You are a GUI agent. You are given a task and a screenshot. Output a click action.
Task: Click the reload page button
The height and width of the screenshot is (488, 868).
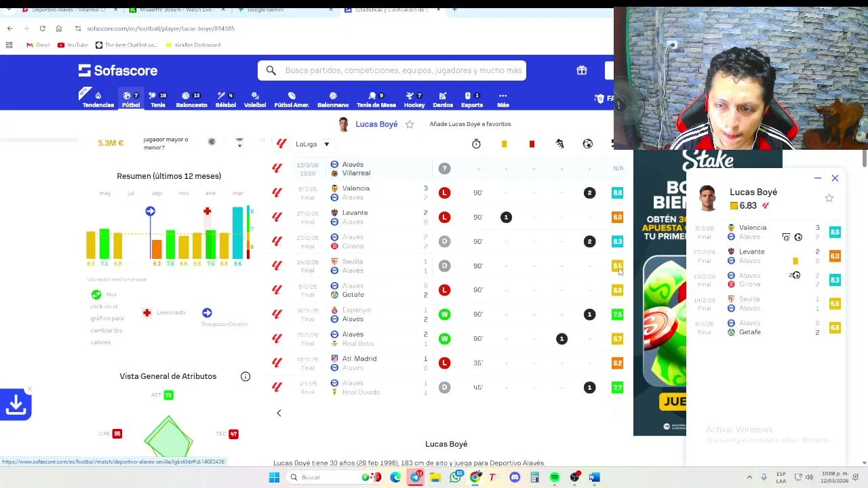click(42, 28)
